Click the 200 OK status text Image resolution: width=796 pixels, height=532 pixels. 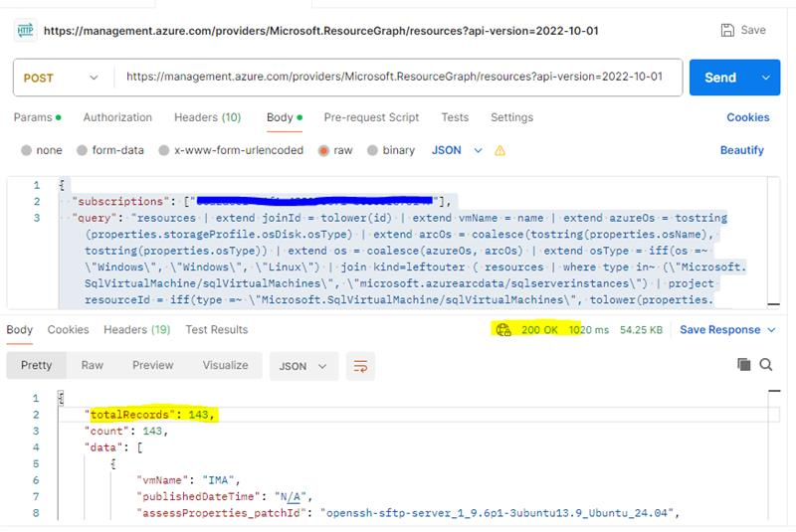click(539, 330)
